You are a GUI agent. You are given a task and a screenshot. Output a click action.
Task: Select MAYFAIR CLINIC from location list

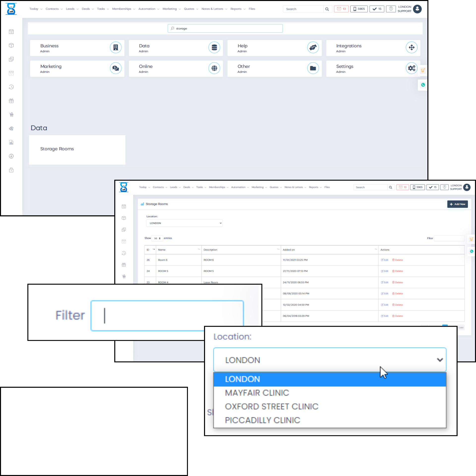point(257,393)
